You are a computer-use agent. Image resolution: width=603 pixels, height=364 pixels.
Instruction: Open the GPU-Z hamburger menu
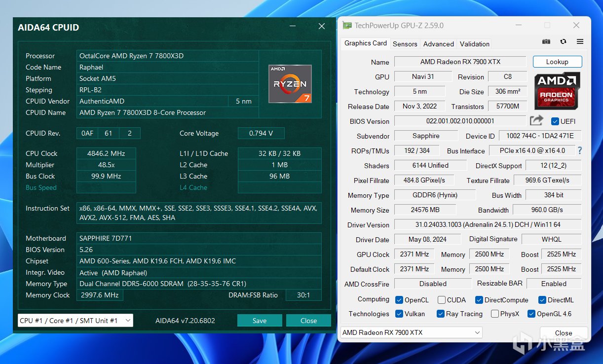[x=580, y=42]
